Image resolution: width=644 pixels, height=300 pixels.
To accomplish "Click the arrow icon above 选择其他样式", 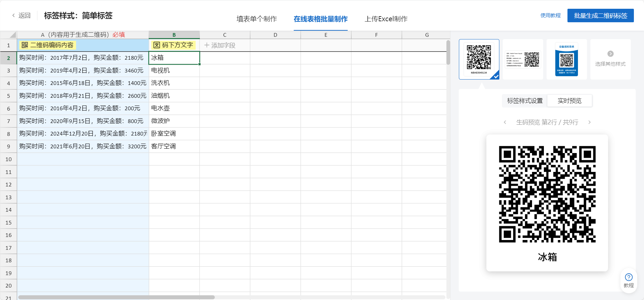I will click(611, 54).
